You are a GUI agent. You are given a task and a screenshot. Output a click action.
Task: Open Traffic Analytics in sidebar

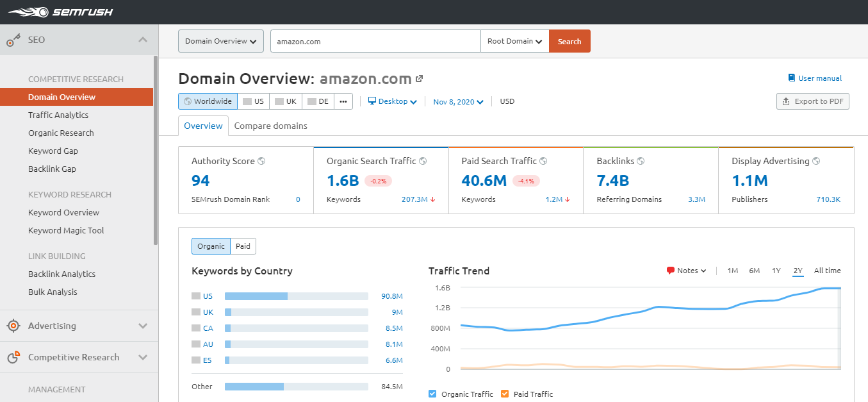coord(58,115)
